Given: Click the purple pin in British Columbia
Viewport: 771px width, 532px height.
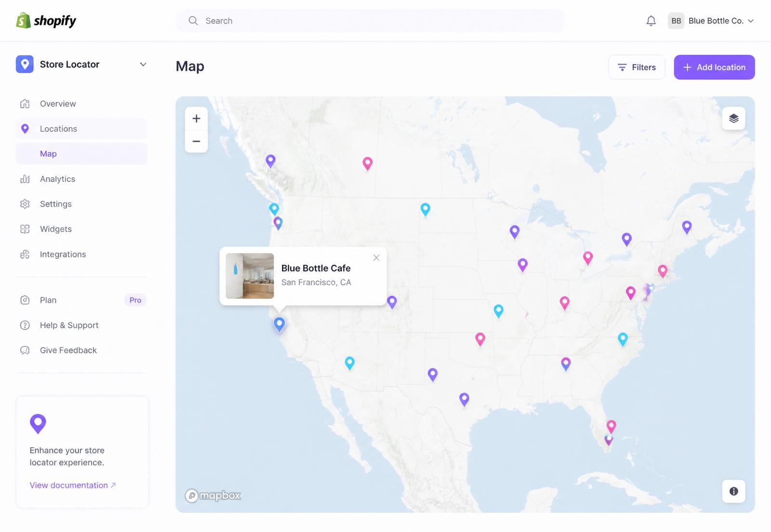Looking at the screenshot, I should point(270,160).
